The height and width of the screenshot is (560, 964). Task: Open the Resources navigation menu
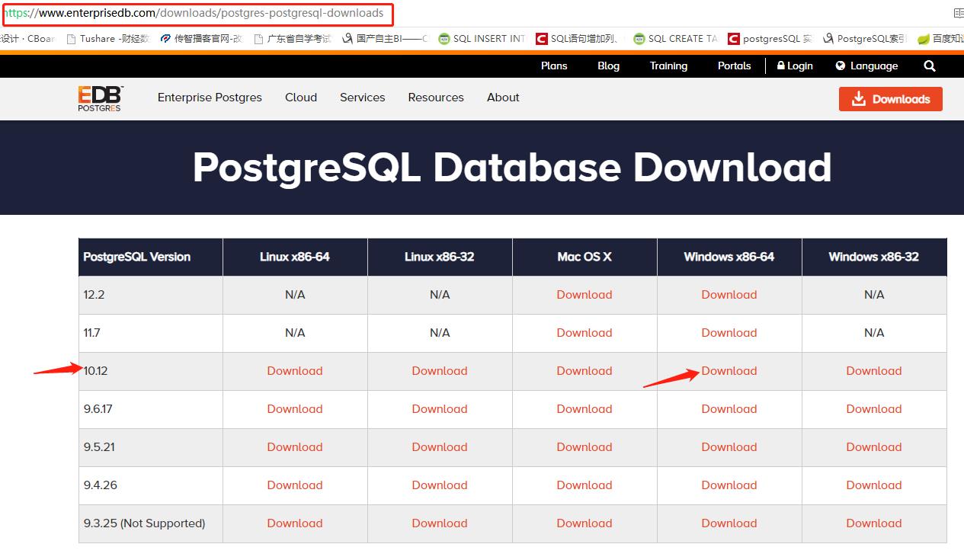coord(436,98)
